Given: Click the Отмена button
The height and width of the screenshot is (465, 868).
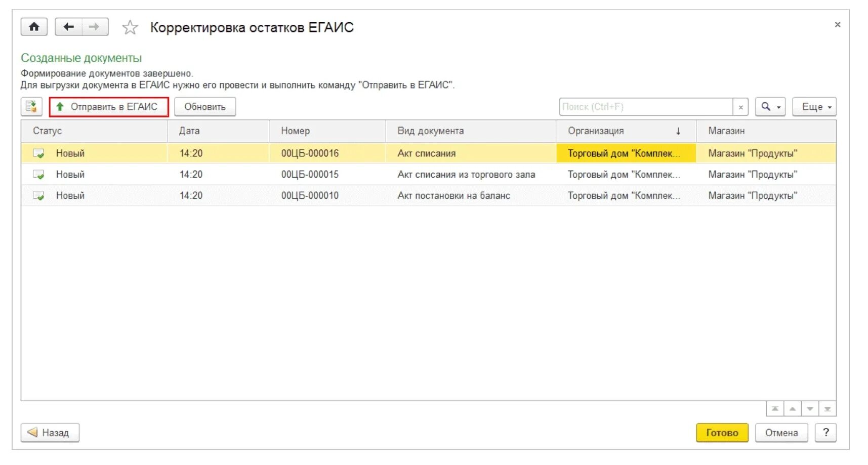Looking at the screenshot, I should coord(781,433).
